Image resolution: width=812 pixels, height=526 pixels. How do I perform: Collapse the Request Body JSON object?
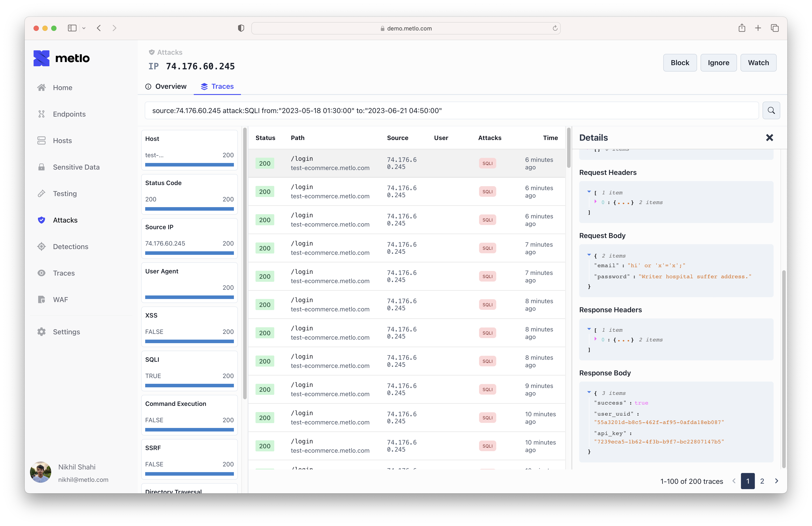589,255
